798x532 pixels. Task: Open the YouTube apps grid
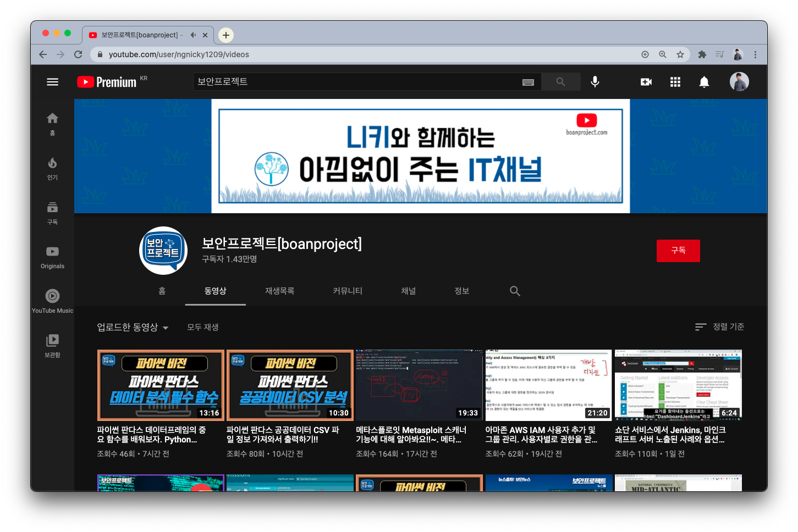tap(675, 82)
